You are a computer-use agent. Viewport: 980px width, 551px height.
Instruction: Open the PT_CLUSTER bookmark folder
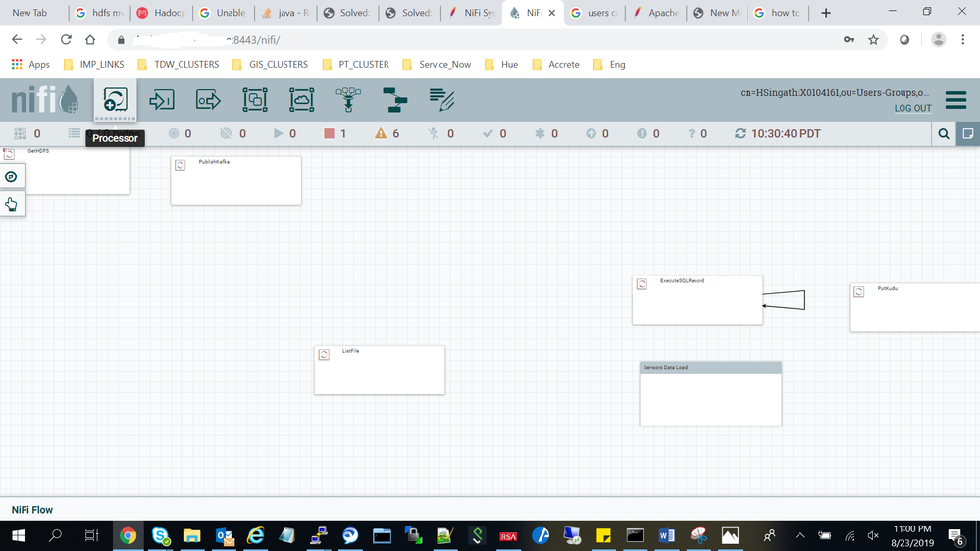(356, 65)
